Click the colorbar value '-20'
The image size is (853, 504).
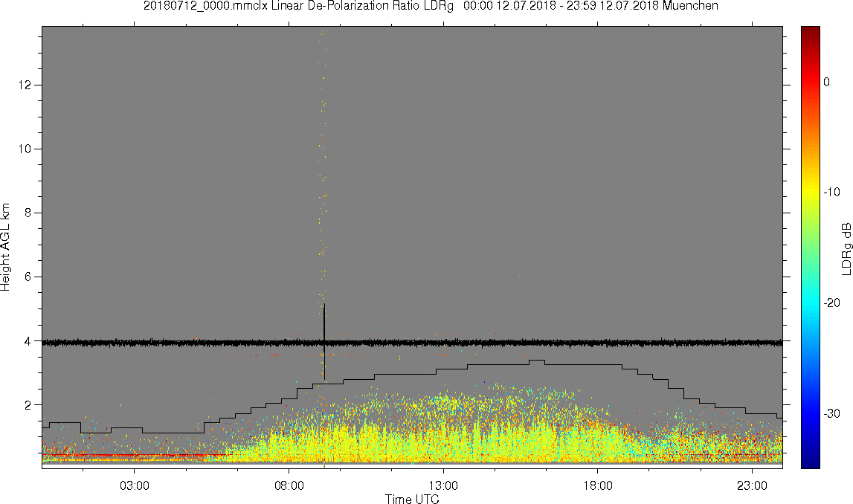(x=831, y=303)
